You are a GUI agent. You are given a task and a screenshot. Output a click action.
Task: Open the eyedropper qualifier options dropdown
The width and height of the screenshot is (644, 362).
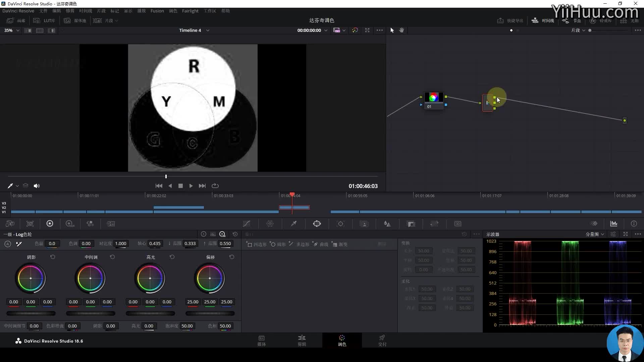[17, 186]
